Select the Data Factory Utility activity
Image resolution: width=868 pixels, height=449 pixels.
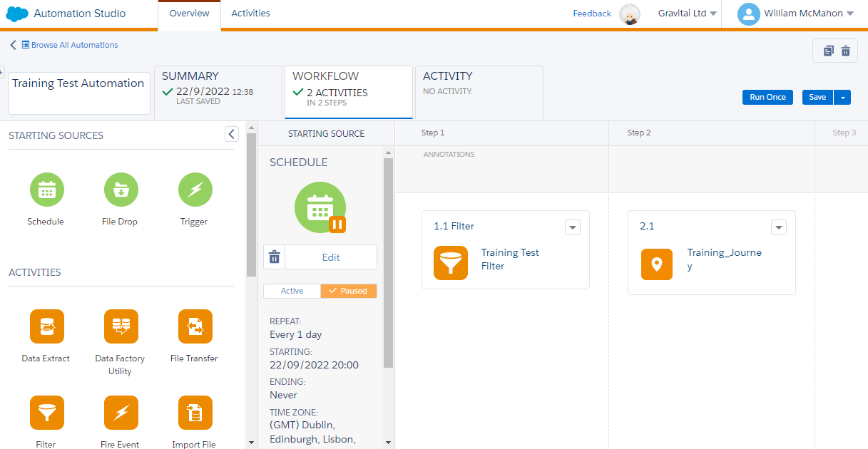120,326
